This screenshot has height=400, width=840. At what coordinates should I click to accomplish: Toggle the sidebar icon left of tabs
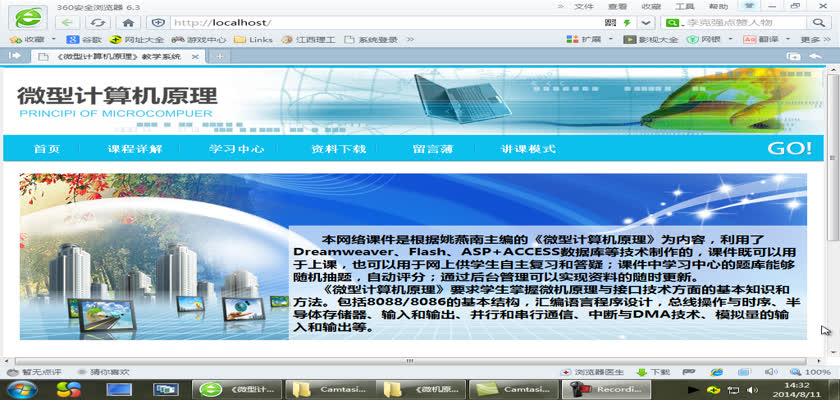point(14,56)
